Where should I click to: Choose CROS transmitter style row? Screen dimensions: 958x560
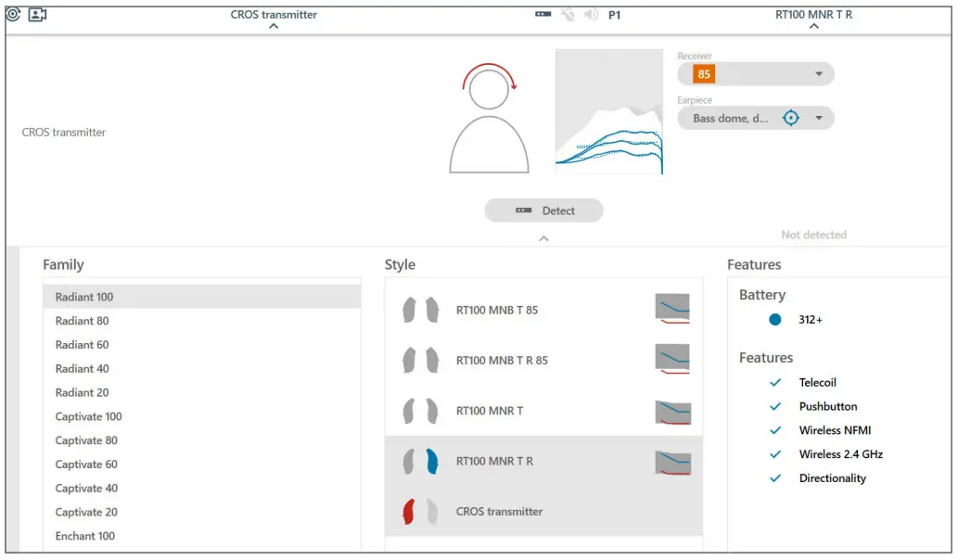543,512
